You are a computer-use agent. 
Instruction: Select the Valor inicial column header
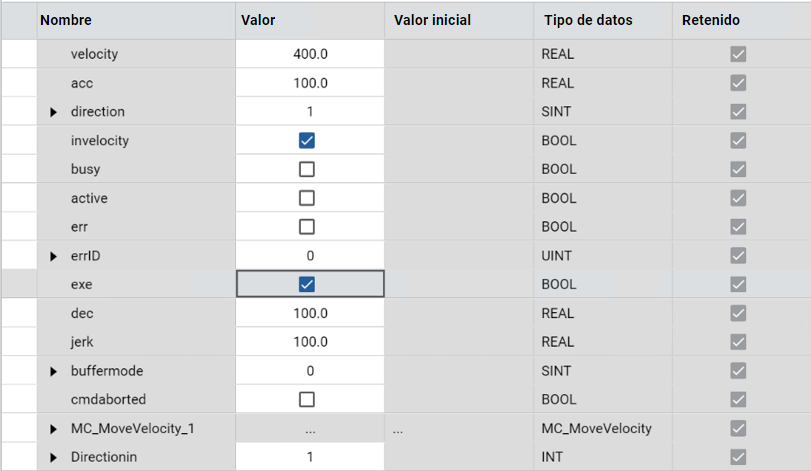click(432, 20)
